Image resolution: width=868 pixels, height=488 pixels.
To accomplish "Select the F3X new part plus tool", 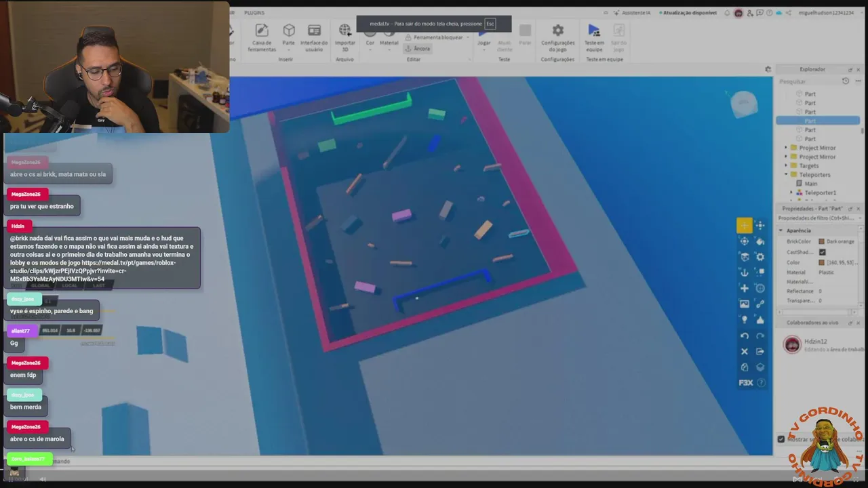I will [x=745, y=288].
